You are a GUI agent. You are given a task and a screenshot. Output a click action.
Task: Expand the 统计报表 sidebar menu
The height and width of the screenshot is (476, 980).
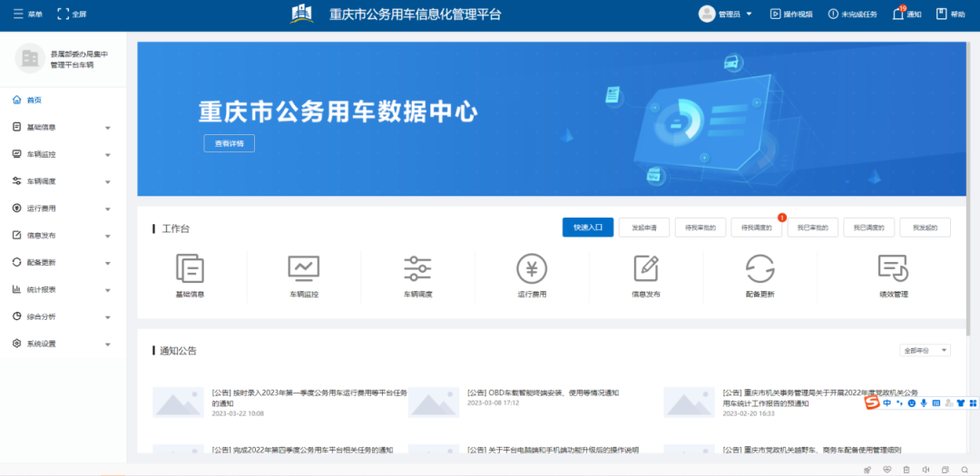pos(64,289)
